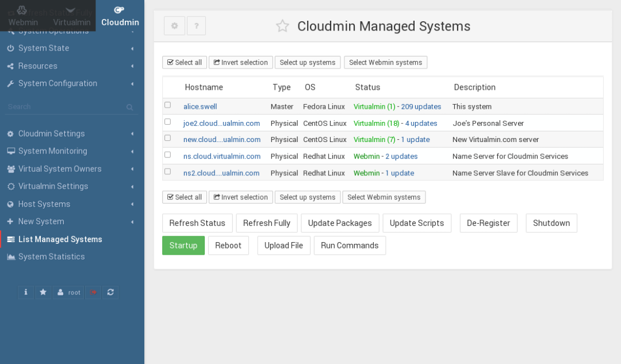Image resolution: width=621 pixels, height=364 pixels.
Task: Click the Shutdown button
Action: (551, 223)
